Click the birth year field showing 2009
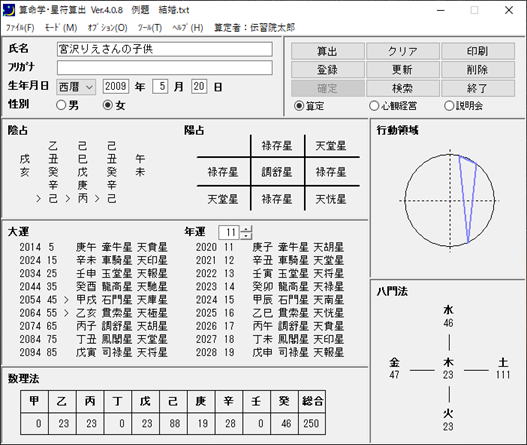Viewport: 527px width, 445px height. coord(116,86)
